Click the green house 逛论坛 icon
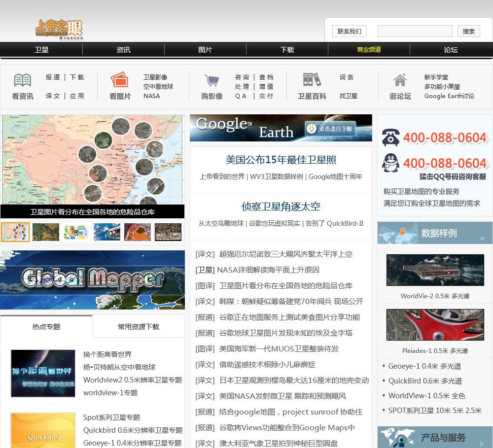The image size is (493, 448). coord(400,80)
